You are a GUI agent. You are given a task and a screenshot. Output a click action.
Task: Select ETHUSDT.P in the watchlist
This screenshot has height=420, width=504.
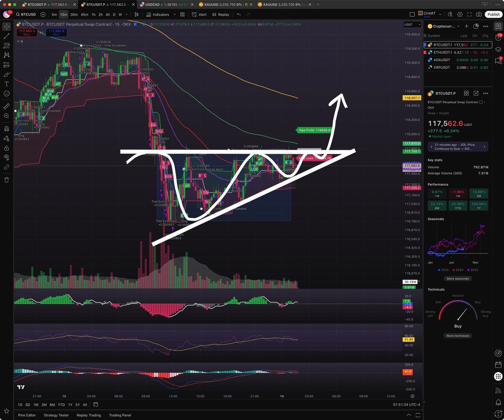tap(458, 52)
